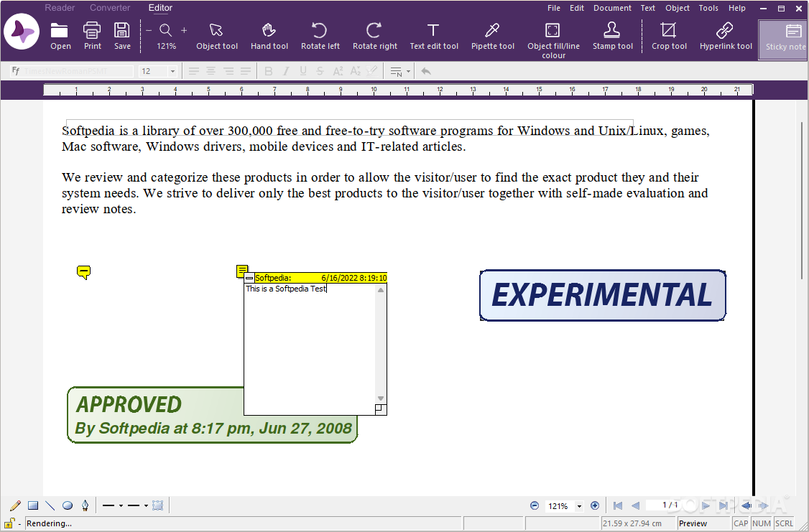Image resolution: width=809 pixels, height=532 pixels.
Task: Click the text highlight color tool
Action: pyautogui.click(x=372, y=71)
